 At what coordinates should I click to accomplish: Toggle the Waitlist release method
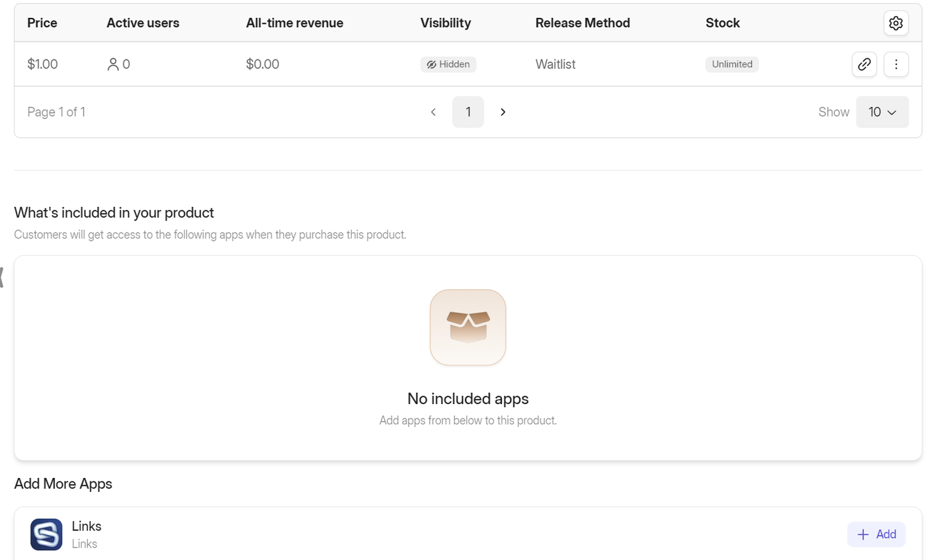coord(555,64)
